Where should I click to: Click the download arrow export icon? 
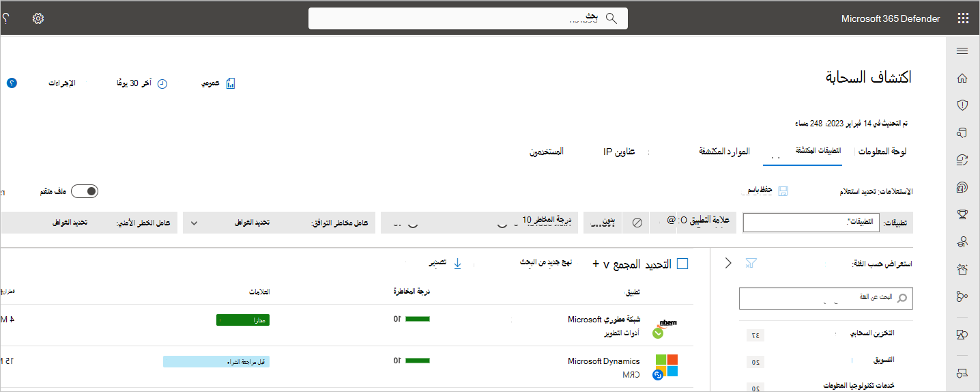458,263
